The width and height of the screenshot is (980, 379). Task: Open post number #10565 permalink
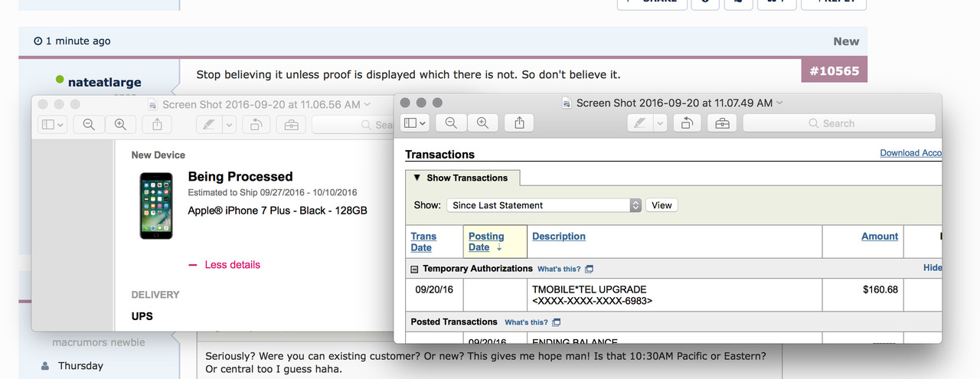point(835,71)
